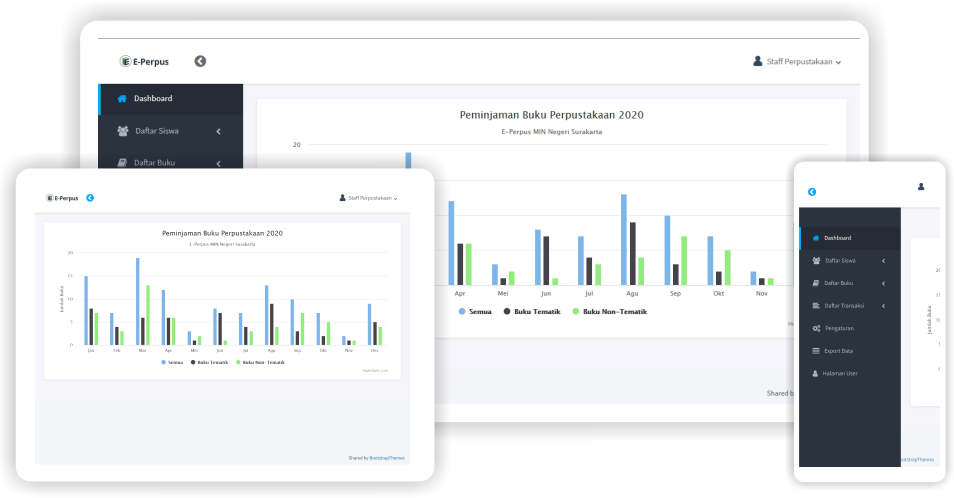The image size is (954, 498).
Task: Expand Daftar Transaksi chevron in phone sidebar
Action: click(x=883, y=306)
